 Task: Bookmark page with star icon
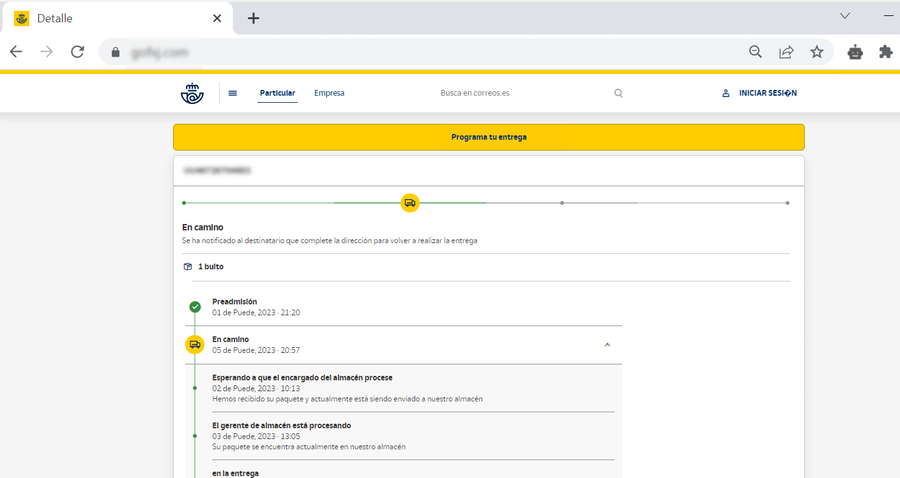point(817,52)
